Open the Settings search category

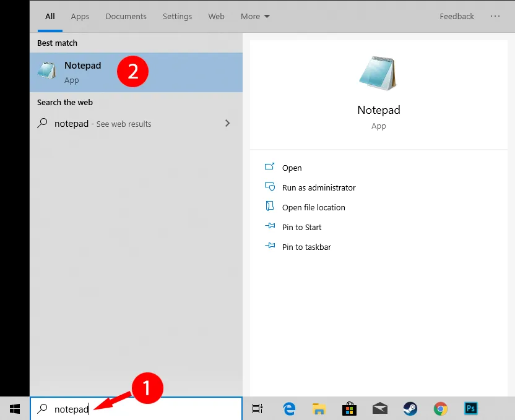[177, 16]
